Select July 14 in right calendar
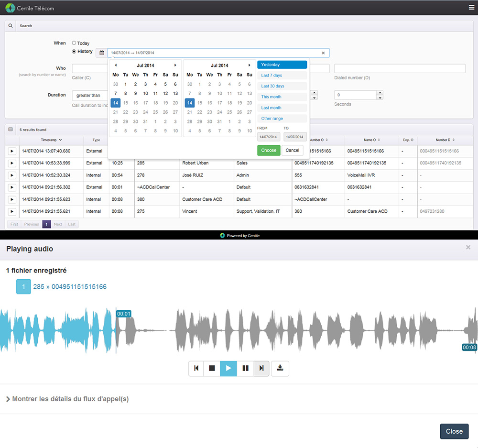Image resolution: width=478 pixels, height=448 pixels. click(190, 103)
